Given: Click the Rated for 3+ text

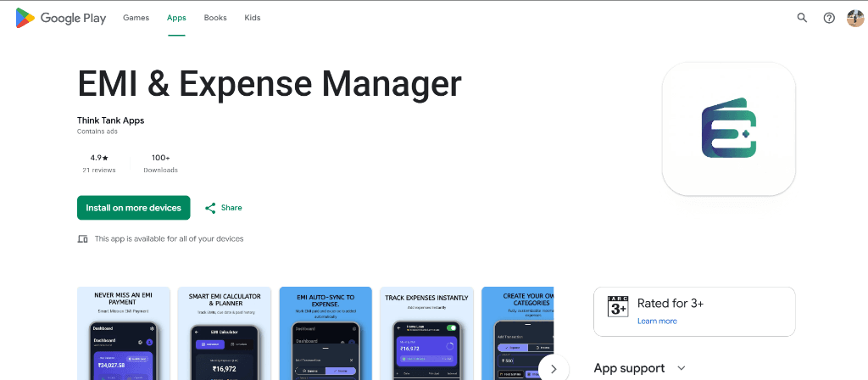Looking at the screenshot, I should pos(670,303).
